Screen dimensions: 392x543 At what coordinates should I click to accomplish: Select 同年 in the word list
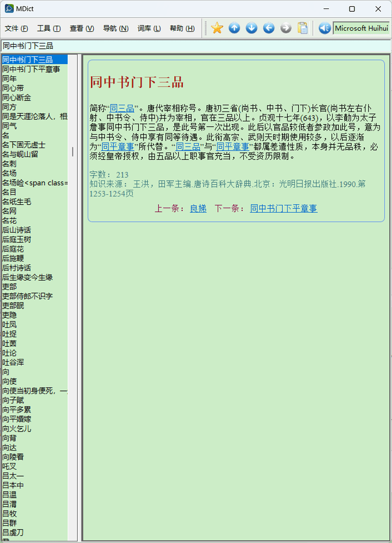(34, 78)
